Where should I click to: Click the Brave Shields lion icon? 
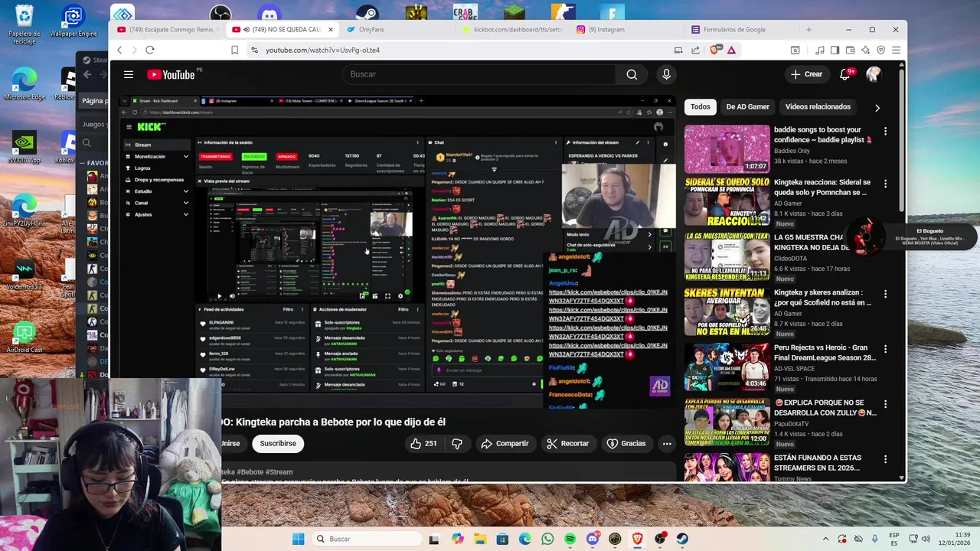(x=716, y=50)
